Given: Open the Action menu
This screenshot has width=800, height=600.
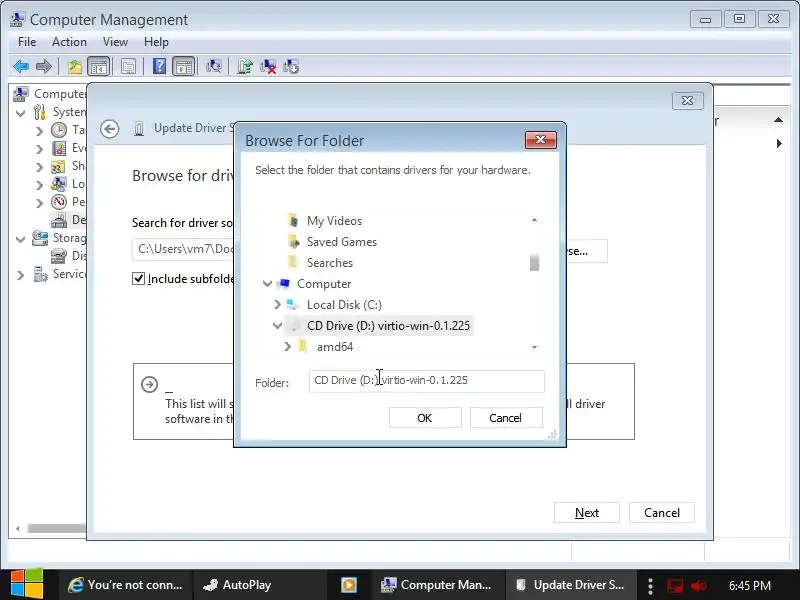Looking at the screenshot, I should pyautogui.click(x=69, y=42).
